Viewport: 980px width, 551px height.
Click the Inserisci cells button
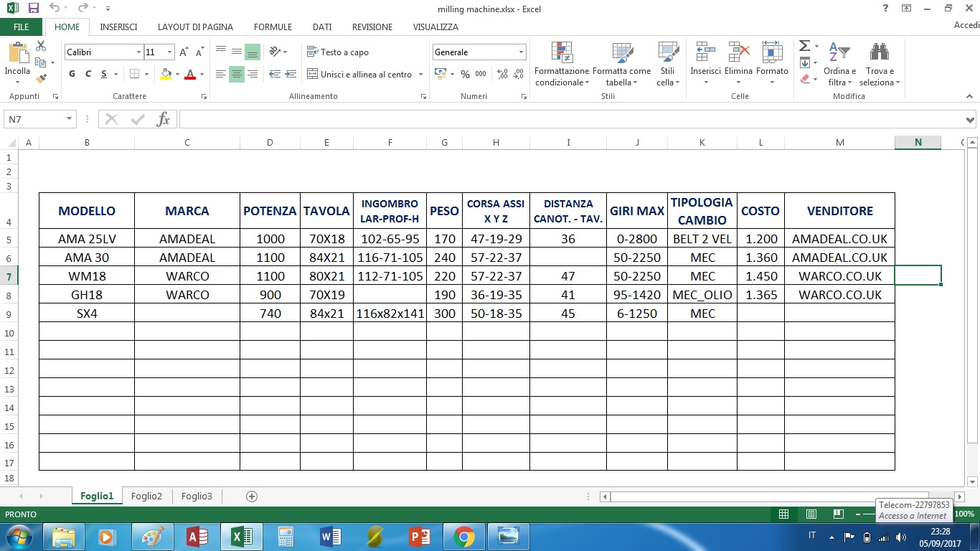[705, 65]
